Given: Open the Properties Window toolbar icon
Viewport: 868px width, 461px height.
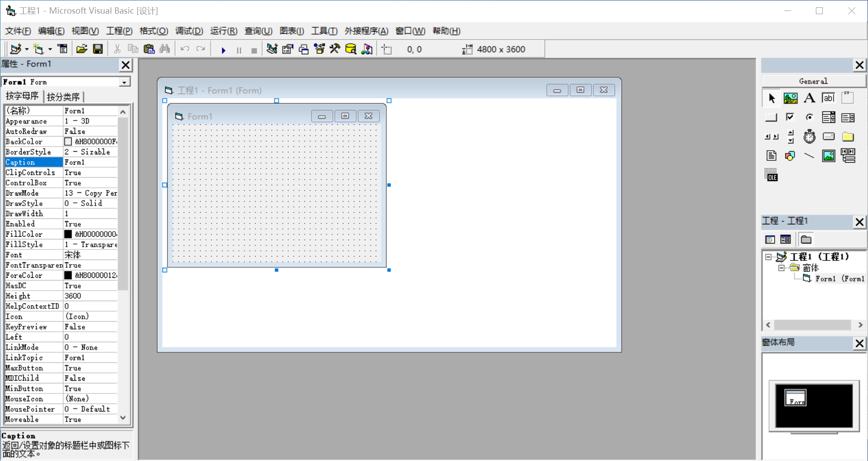Looking at the screenshot, I should [288, 49].
